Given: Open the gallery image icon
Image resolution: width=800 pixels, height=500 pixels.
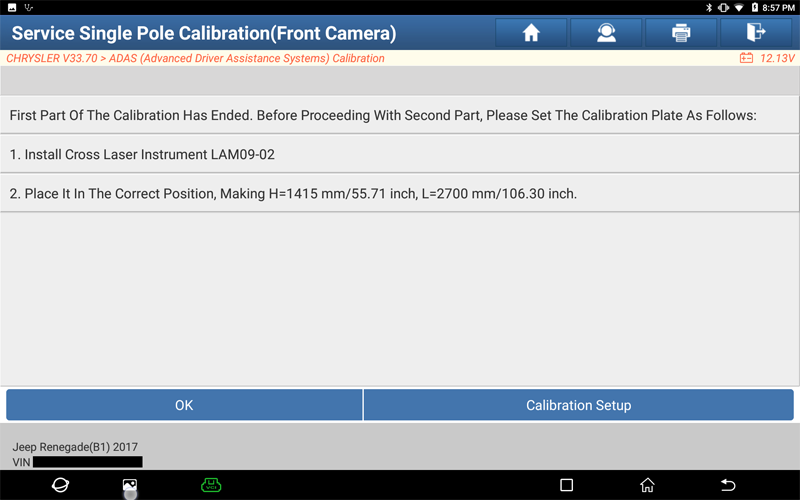Looking at the screenshot, I should coord(130,485).
